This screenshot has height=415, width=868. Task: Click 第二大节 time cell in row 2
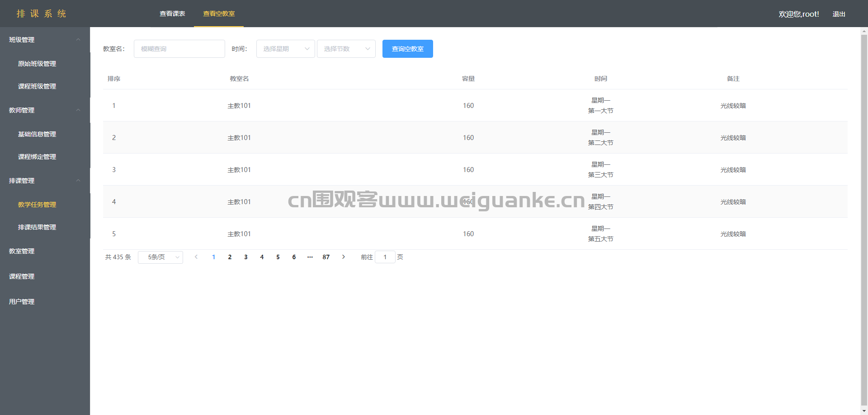tap(601, 143)
